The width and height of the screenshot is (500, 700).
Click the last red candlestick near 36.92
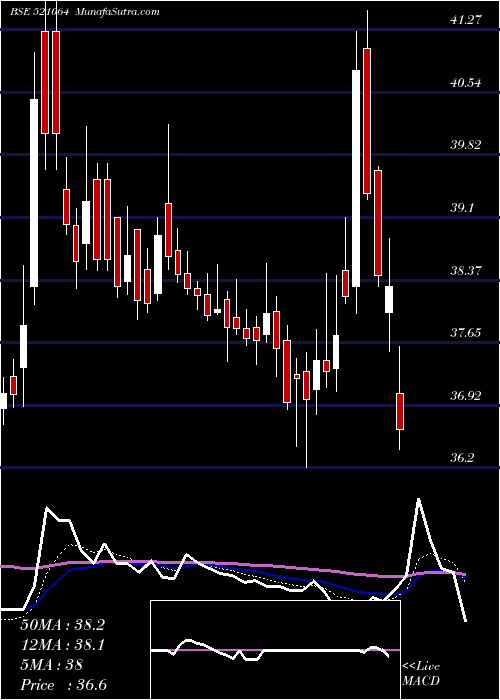point(400,412)
